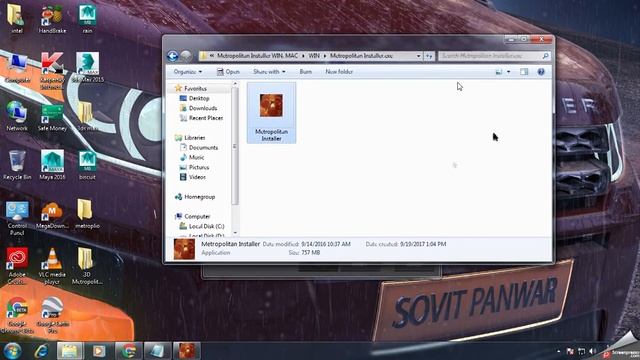Select the Network desktop icon
The image size is (640, 360).
(17, 116)
